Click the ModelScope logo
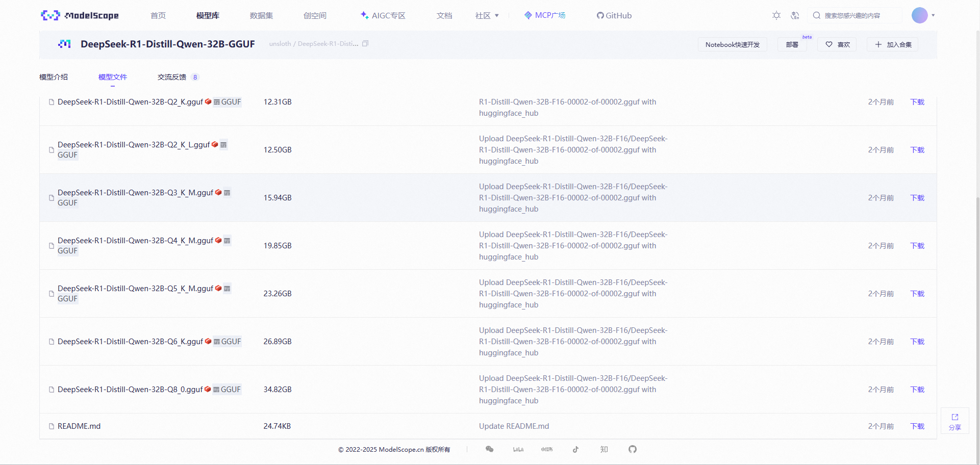The image size is (980, 465). (80, 15)
